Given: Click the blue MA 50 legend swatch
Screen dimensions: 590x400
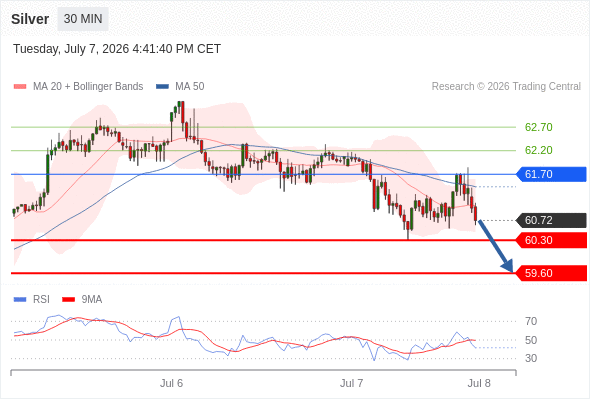Looking at the screenshot, I should 162,87.
